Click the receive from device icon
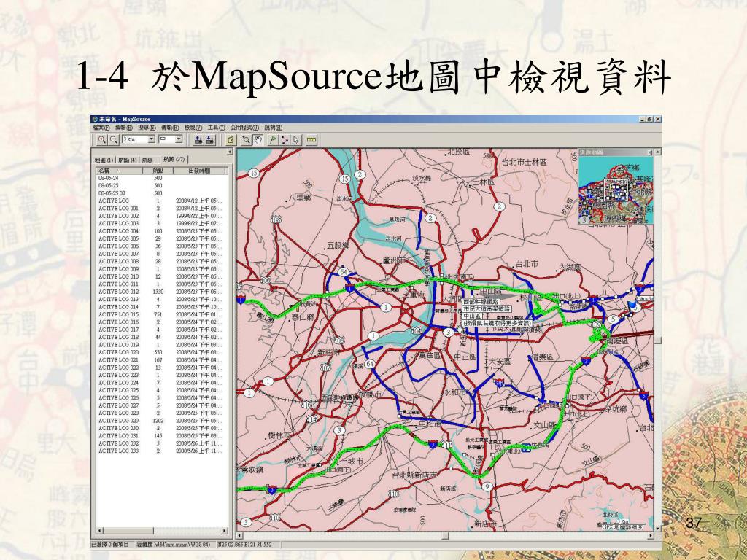 point(210,140)
